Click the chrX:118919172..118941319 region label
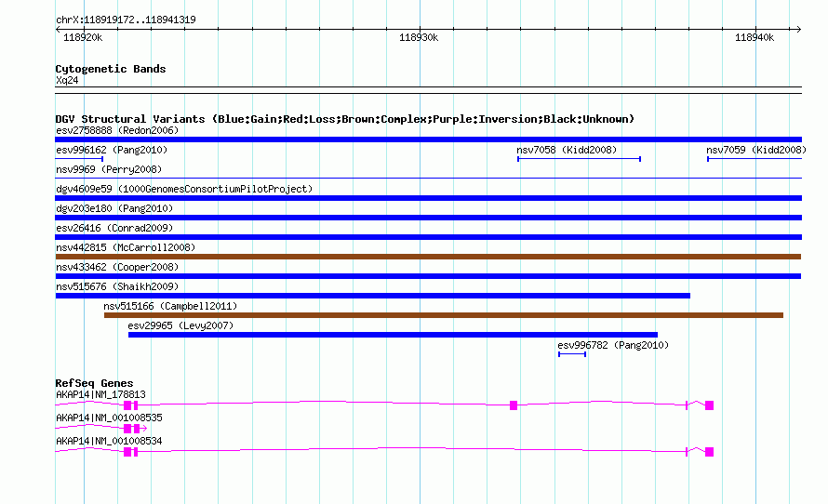Screen dimensions: 828x504 126,20
